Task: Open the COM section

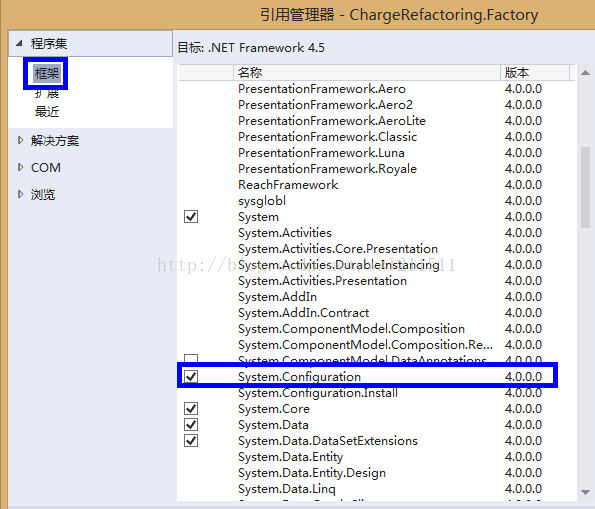Action: 46,167
